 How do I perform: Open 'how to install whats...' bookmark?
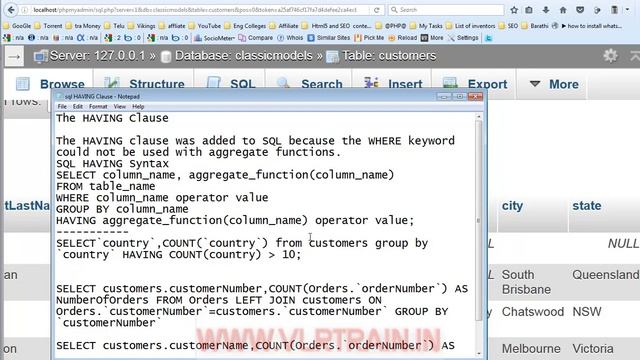[x=591, y=26]
